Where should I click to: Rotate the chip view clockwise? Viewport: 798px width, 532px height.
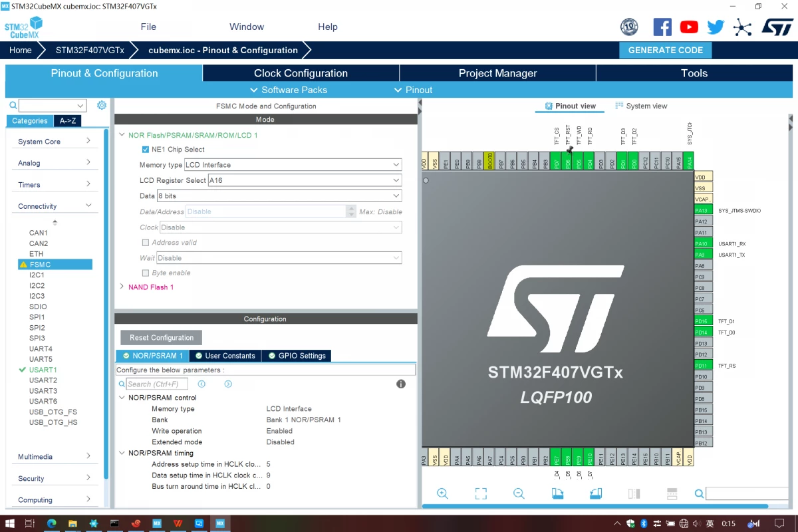[x=557, y=493]
